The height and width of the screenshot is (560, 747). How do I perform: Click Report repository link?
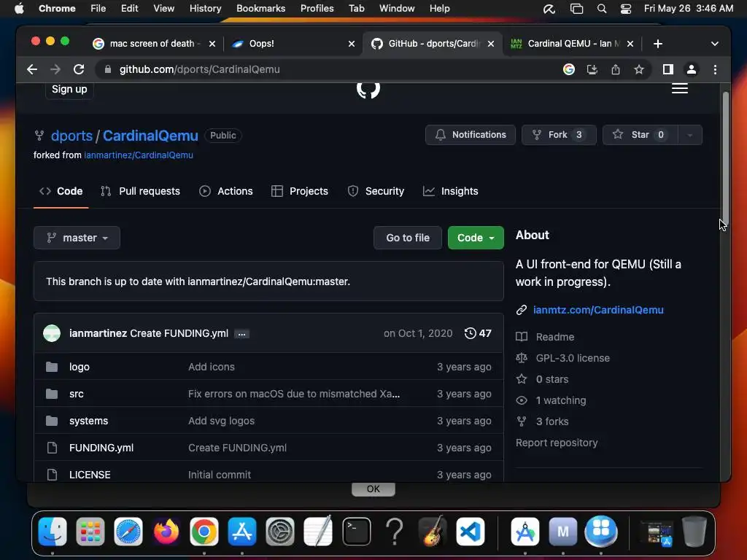coord(557,443)
